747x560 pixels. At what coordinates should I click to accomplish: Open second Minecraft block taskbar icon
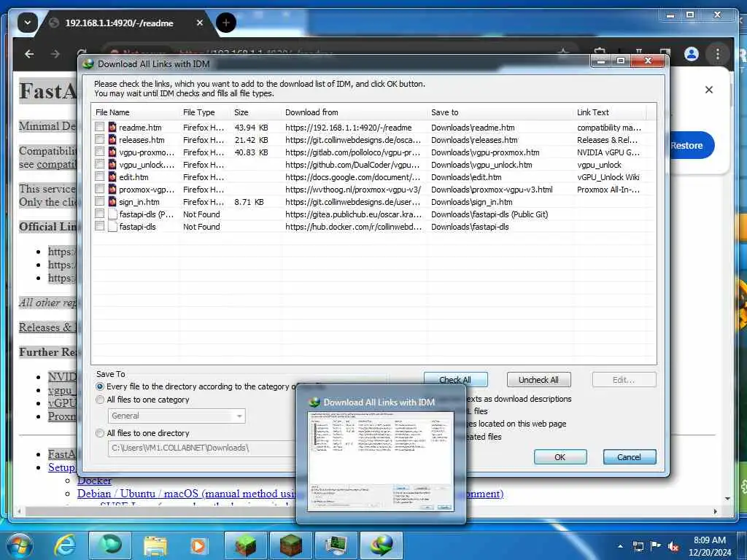click(290, 545)
